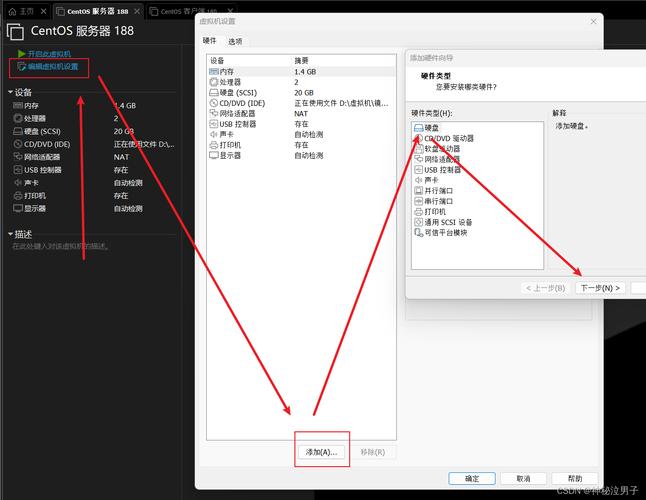
Task: Click 添加(A)... add hardware button
Action: 321,452
